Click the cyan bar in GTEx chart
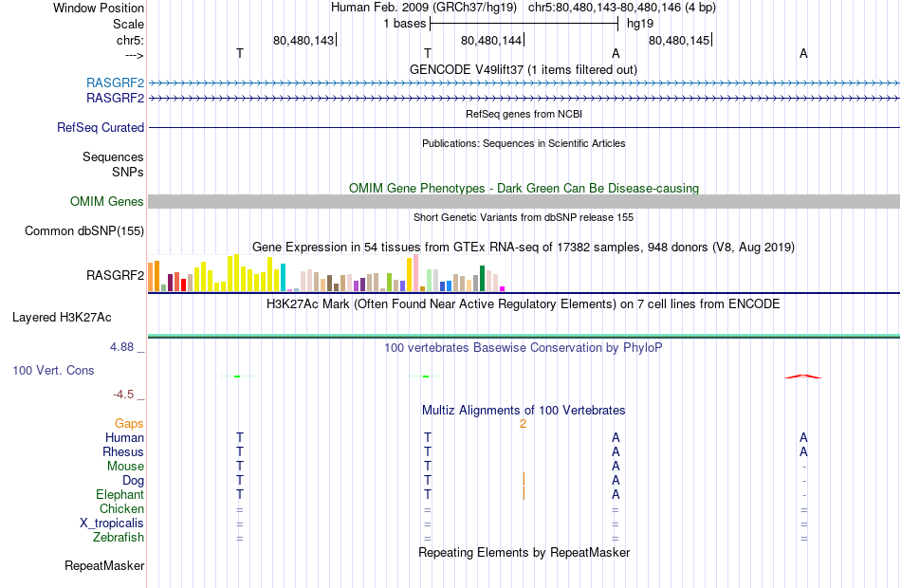The height and width of the screenshot is (588, 901). point(283,278)
